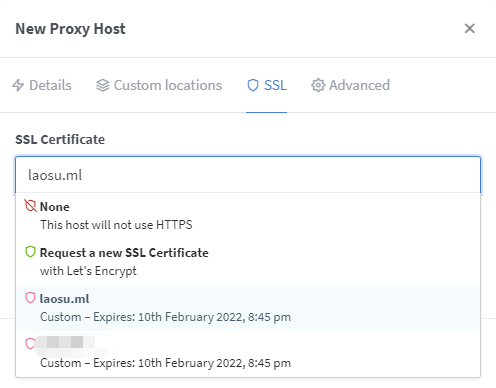Click the gear icon beside Advanced

coord(318,85)
